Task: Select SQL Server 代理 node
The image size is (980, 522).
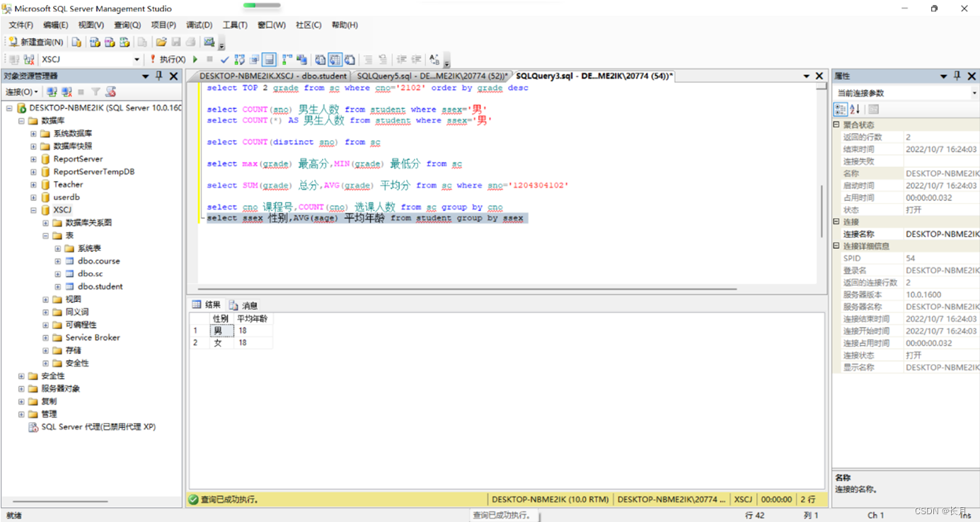Action: tap(98, 427)
